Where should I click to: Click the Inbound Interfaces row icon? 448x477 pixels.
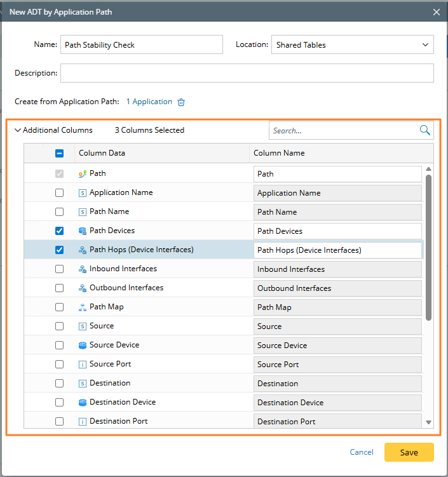pos(83,269)
